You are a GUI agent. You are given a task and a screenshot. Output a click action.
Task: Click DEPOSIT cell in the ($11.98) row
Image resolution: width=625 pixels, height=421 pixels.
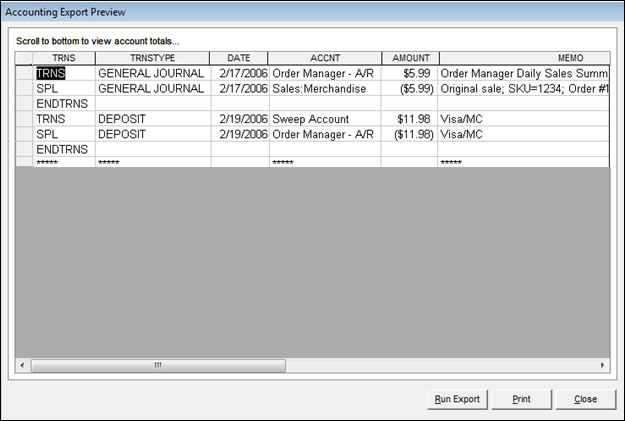pyautogui.click(x=153, y=134)
